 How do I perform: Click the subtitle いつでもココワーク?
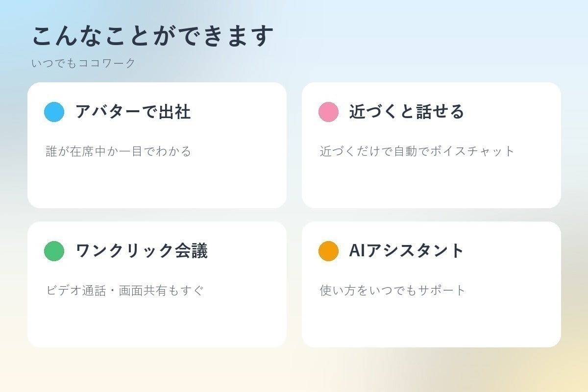[83, 63]
